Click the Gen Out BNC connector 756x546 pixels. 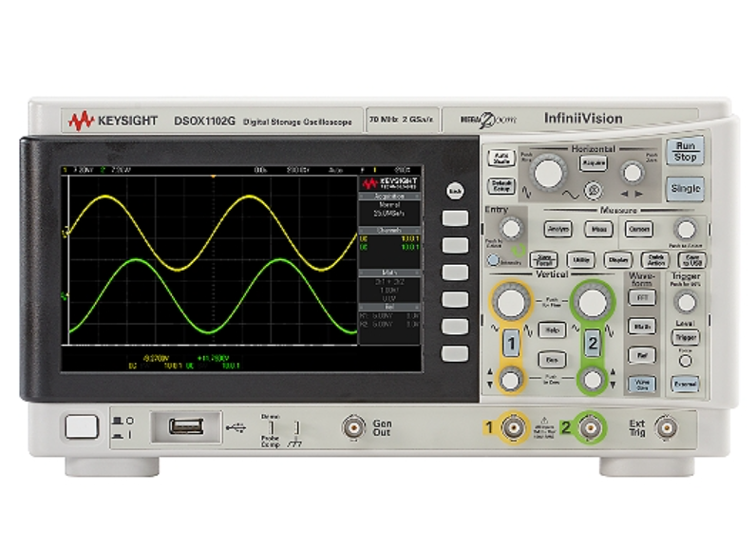pyautogui.click(x=353, y=427)
